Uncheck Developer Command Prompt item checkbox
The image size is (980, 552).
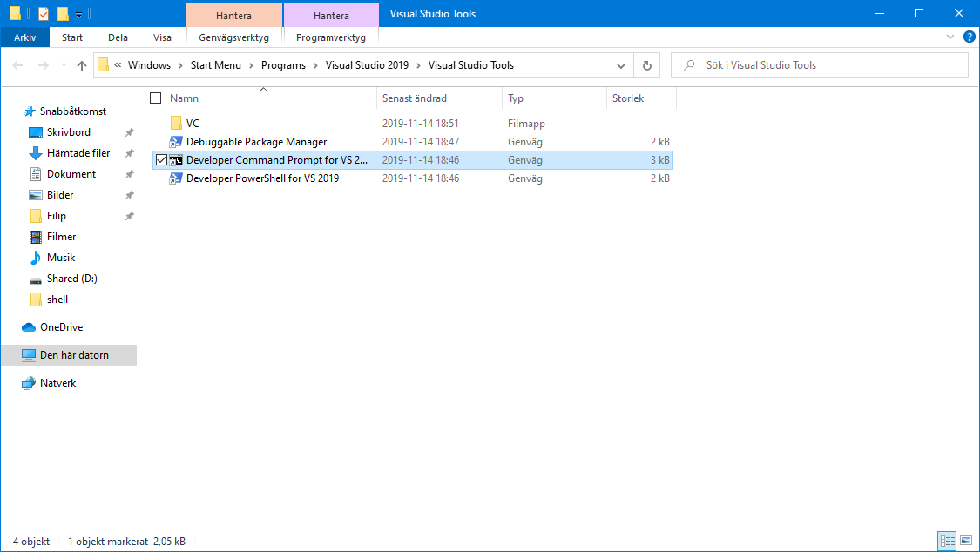point(161,160)
